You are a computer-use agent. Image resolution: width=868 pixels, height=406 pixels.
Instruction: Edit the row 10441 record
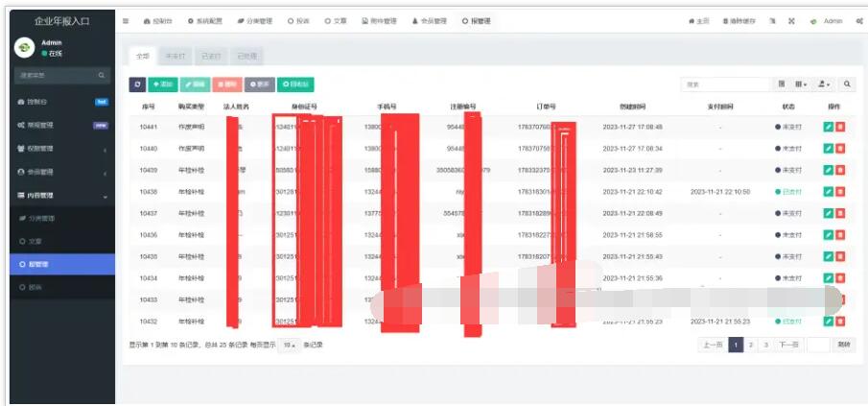(828, 127)
